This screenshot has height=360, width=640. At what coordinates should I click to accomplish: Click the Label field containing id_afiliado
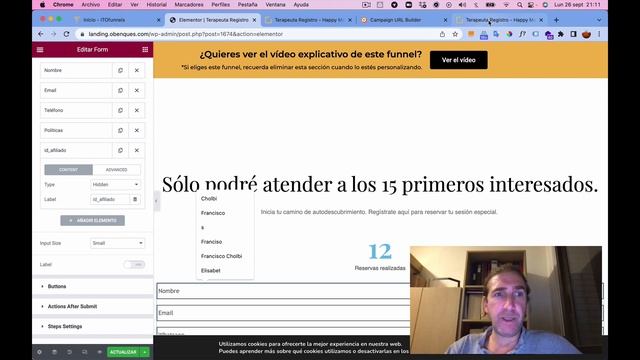point(110,199)
